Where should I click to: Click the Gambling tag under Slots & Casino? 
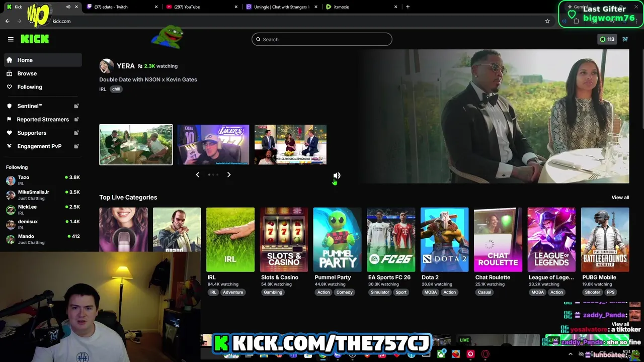pyautogui.click(x=273, y=292)
